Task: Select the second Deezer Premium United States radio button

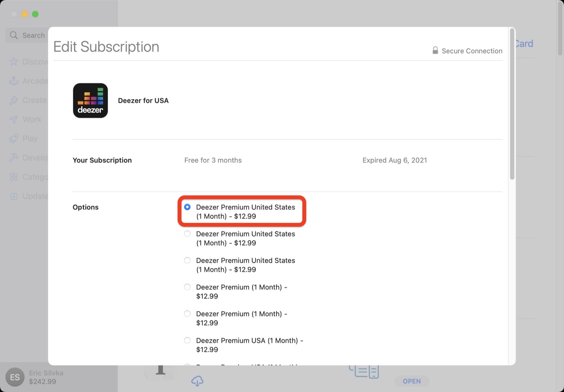Action: [x=187, y=234]
